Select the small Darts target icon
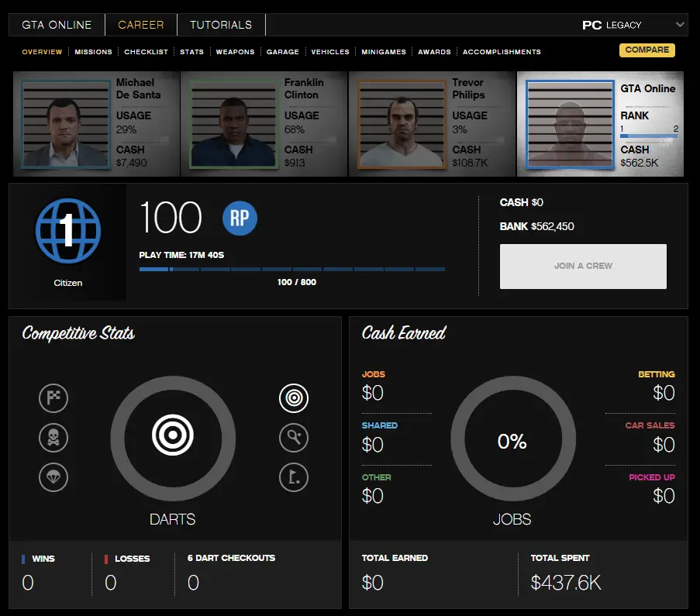Image resolution: width=700 pixels, height=616 pixels. point(294,399)
